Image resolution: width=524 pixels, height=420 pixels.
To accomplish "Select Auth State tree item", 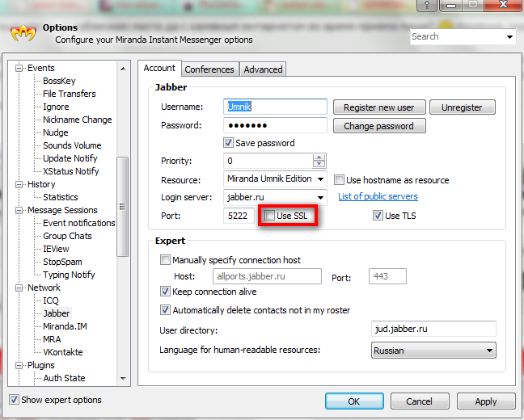I will tap(64, 378).
